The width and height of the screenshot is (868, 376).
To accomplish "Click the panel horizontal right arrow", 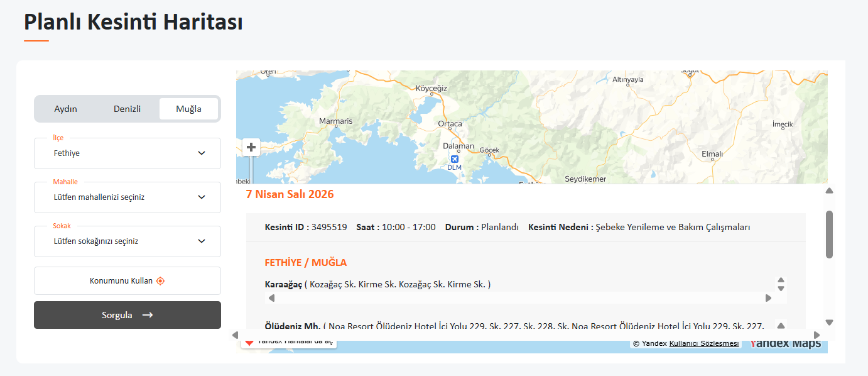I will point(816,335).
